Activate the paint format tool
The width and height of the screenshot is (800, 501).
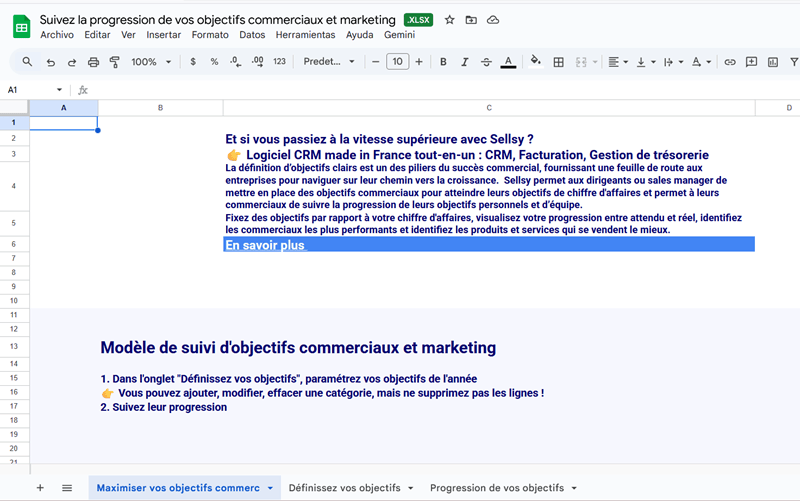coord(114,62)
